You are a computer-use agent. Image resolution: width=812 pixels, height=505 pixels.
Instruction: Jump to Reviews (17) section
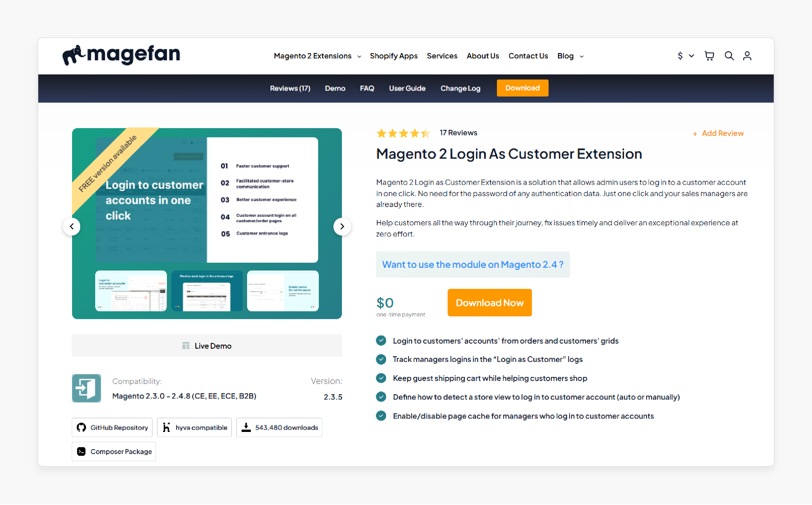[290, 88]
